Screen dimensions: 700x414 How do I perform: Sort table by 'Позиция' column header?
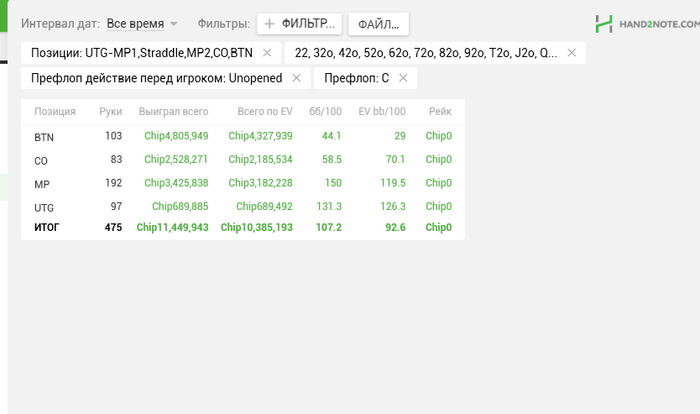(55, 112)
